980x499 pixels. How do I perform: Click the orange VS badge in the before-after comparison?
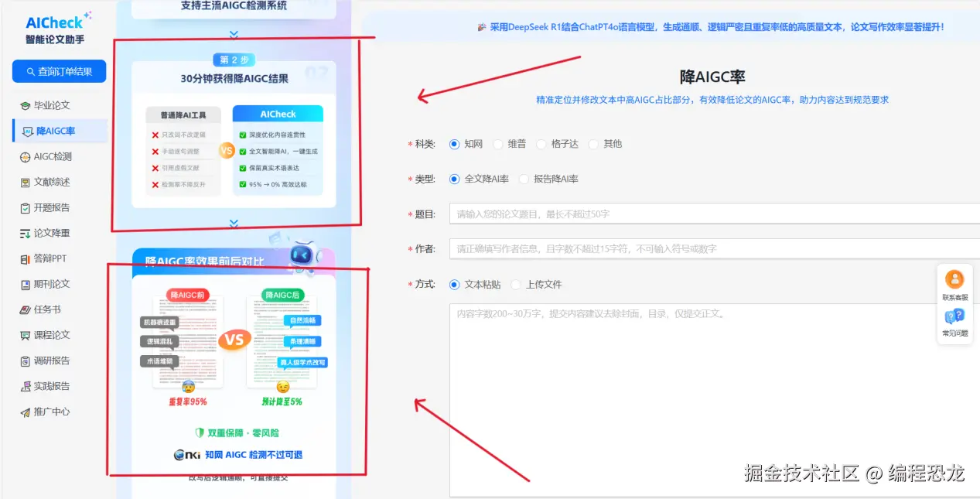pyautogui.click(x=234, y=339)
